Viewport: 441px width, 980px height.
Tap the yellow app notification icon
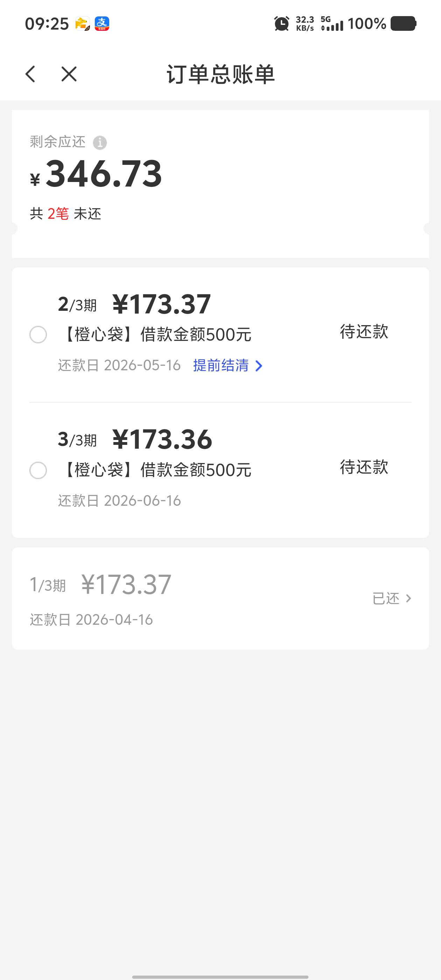(x=83, y=23)
